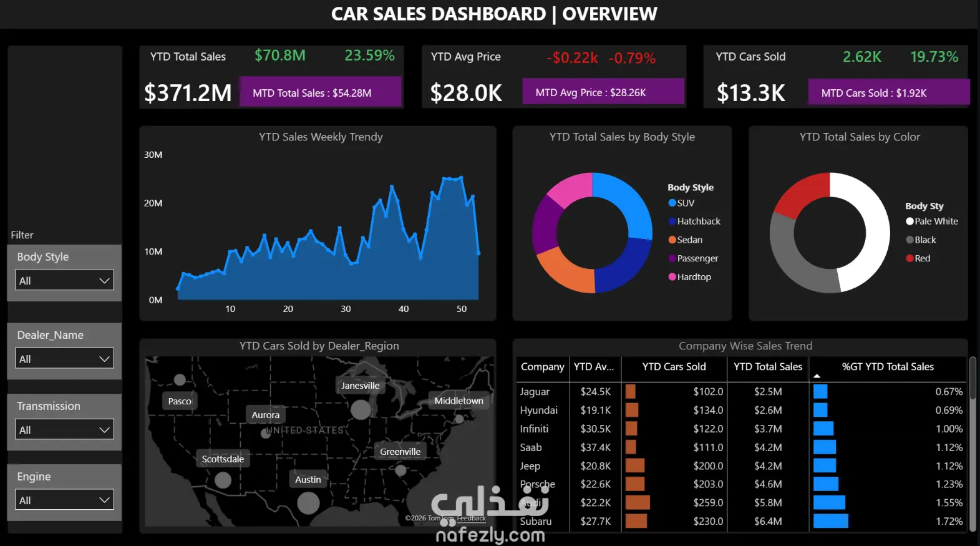Select the Pale White color legend dot
The width and height of the screenshot is (980, 546).
(x=910, y=221)
